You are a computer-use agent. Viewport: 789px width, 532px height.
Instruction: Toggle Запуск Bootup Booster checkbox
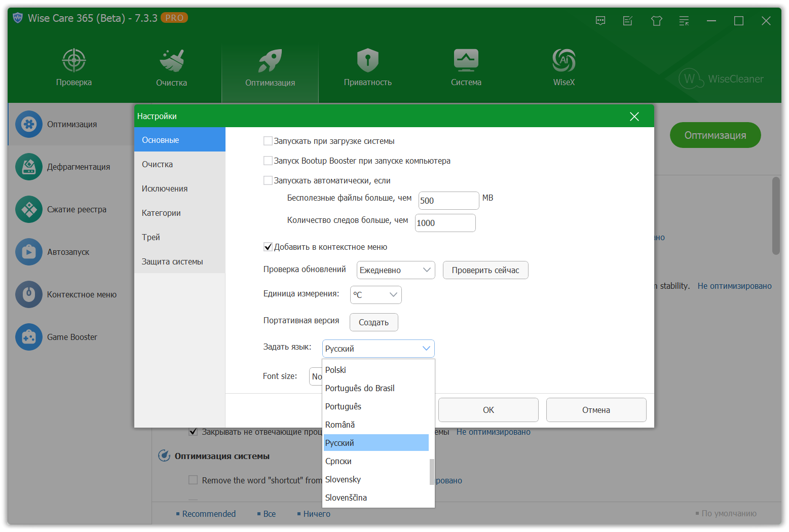click(268, 161)
